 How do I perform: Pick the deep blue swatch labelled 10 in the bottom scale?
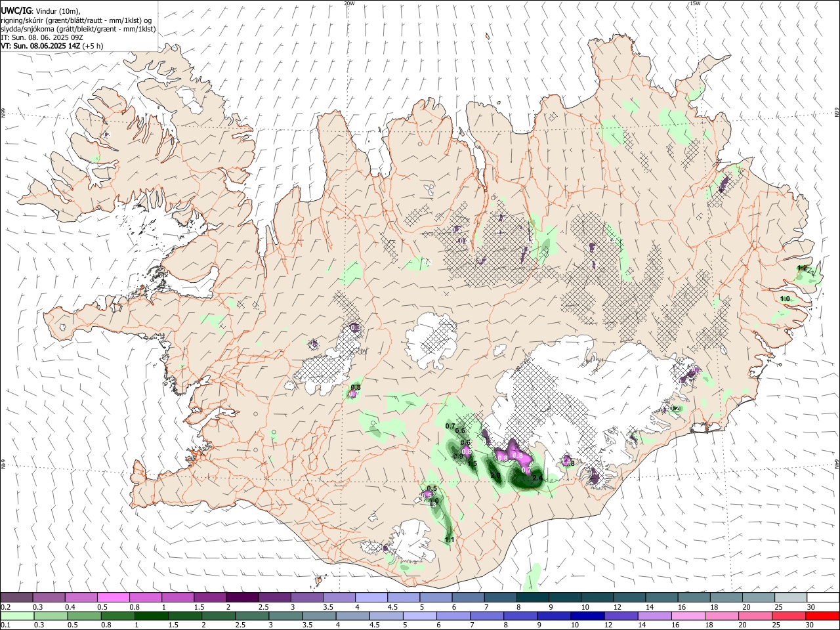(x=587, y=616)
